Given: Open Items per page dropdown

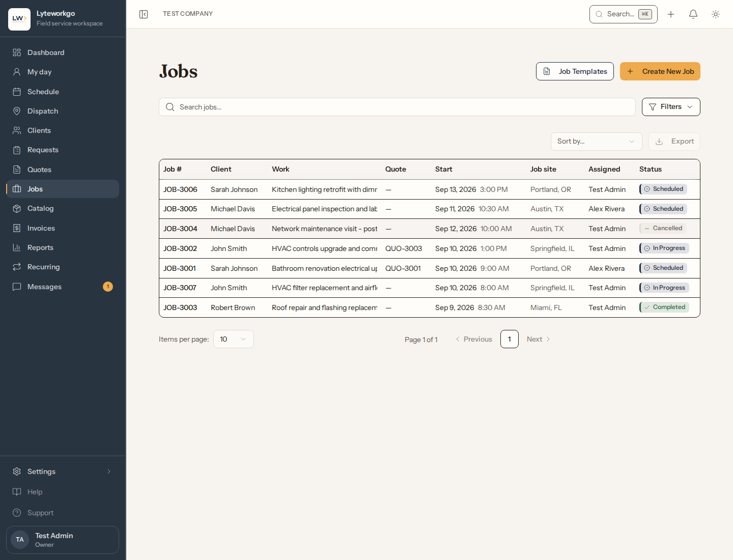Looking at the screenshot, I should (234, 339).
